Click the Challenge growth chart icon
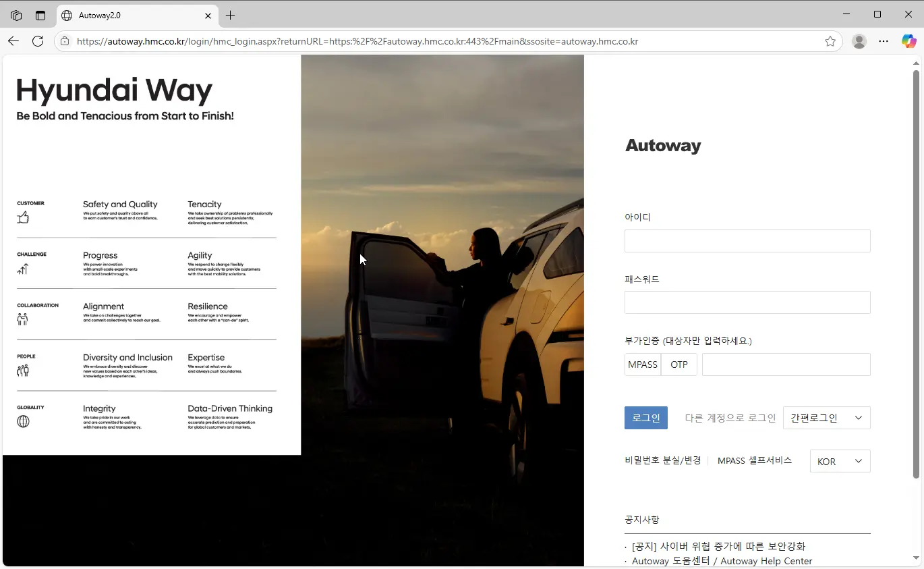Viewport: 924px width, 569px height. click(23, 269)
